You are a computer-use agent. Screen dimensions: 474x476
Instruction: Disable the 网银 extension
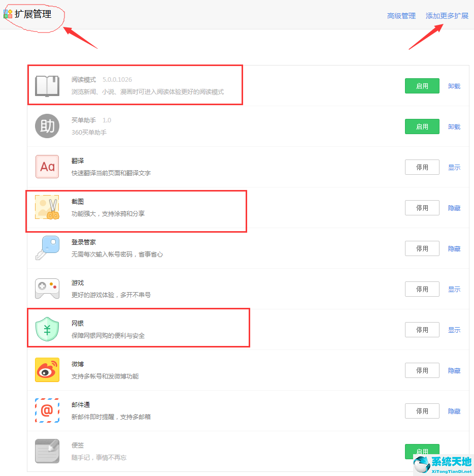[x=422, y=330]
